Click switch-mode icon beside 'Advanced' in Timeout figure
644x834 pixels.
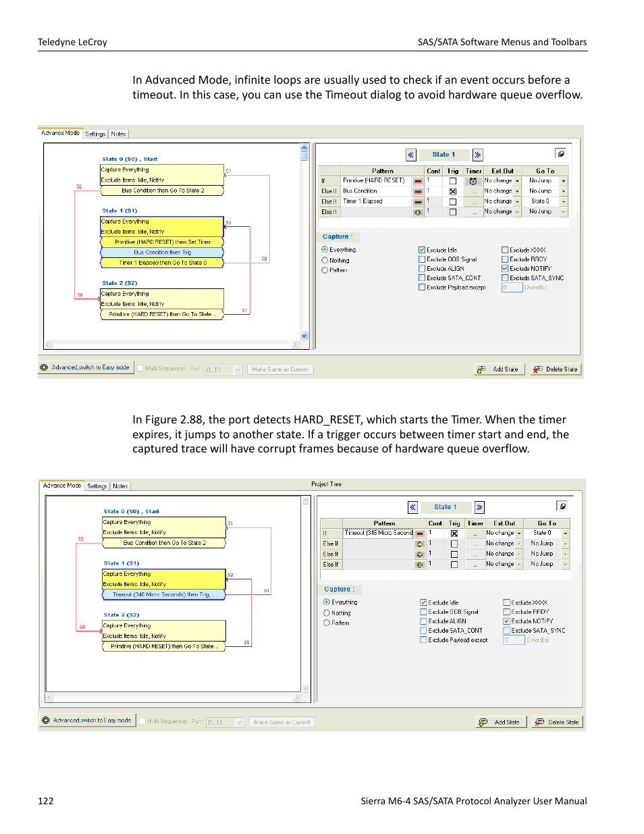point(46,721)
